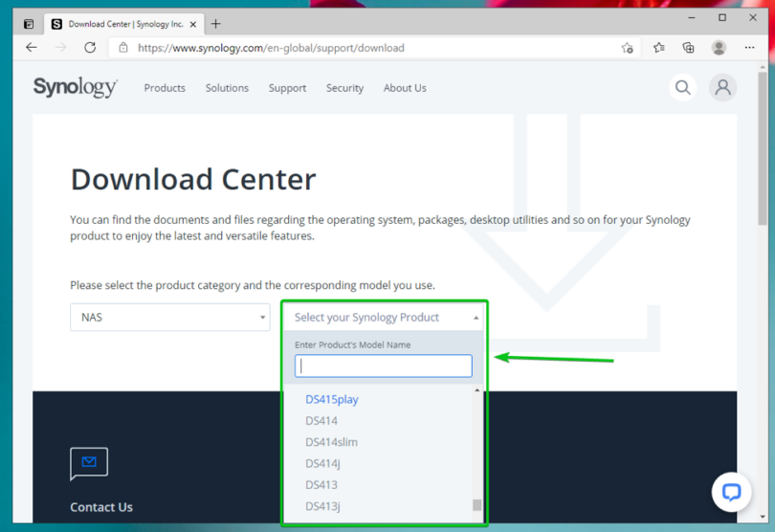
Task: Click the model list scroll-up arrow
Action: (x=477, y=390)
